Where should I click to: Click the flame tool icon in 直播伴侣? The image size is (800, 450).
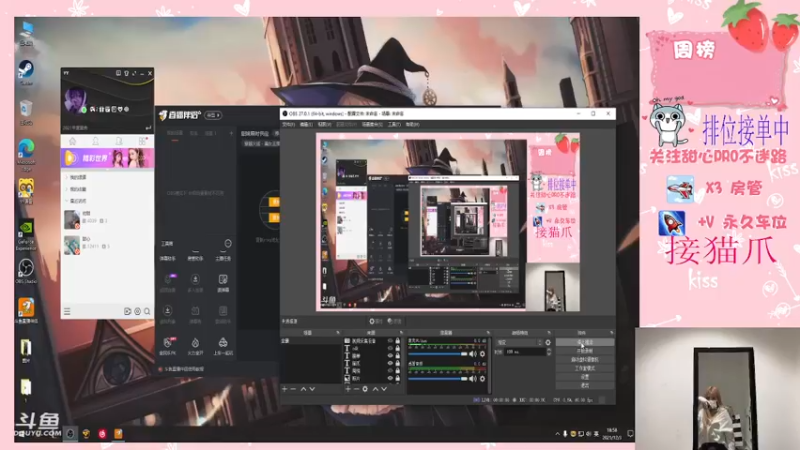click(x=195, y=345)
